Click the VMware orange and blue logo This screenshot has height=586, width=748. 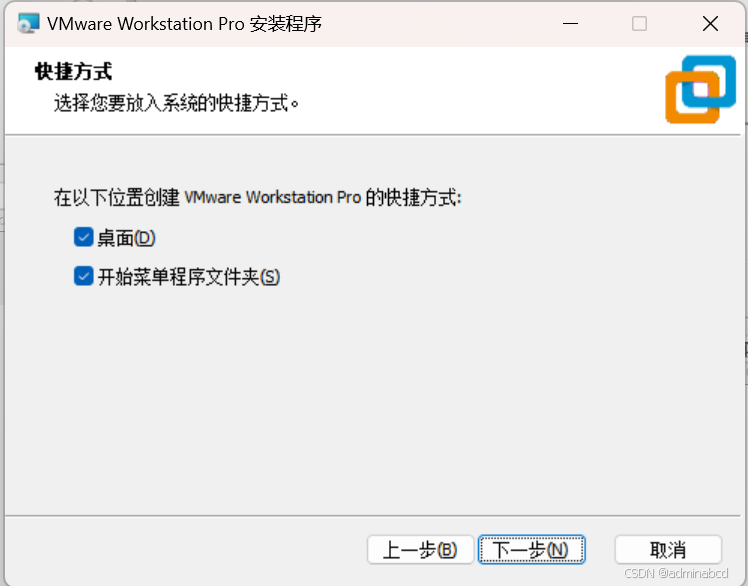click(x=700, y=89)
